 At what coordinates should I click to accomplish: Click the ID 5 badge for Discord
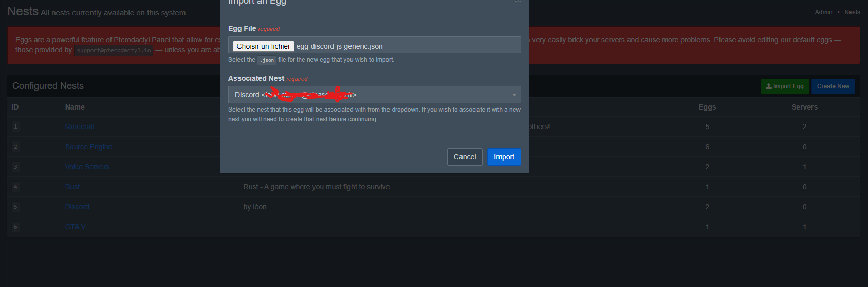15,207
